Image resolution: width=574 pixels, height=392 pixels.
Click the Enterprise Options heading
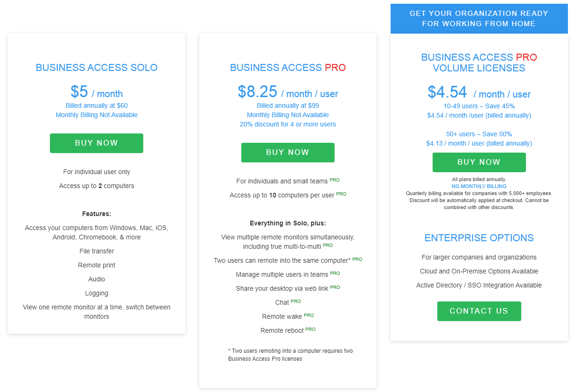point(479,238)
